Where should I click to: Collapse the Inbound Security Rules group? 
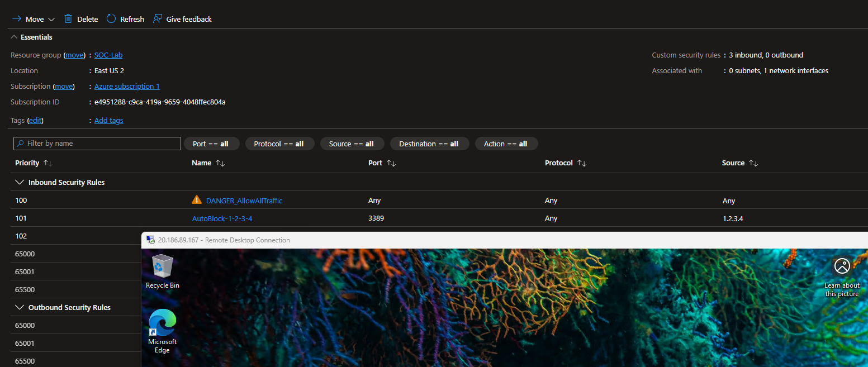tap(20, 182)
